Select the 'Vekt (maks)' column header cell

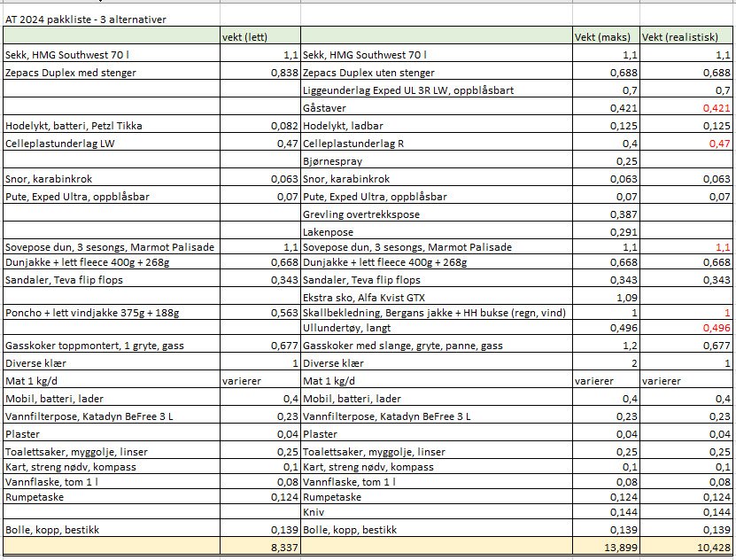tap(606, 36)
